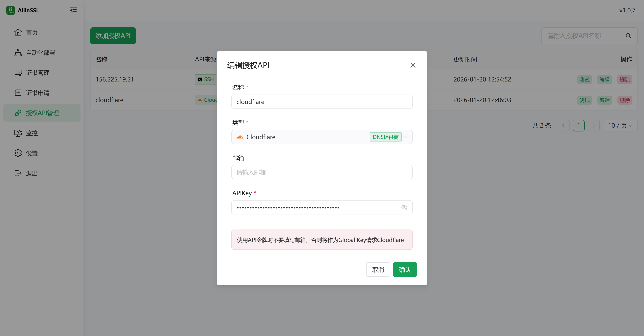Image resolution: width=644 pixels, height=336 pixels.
Task: Click the 名称 field containing cloudflare
Action: click(322, 102)
